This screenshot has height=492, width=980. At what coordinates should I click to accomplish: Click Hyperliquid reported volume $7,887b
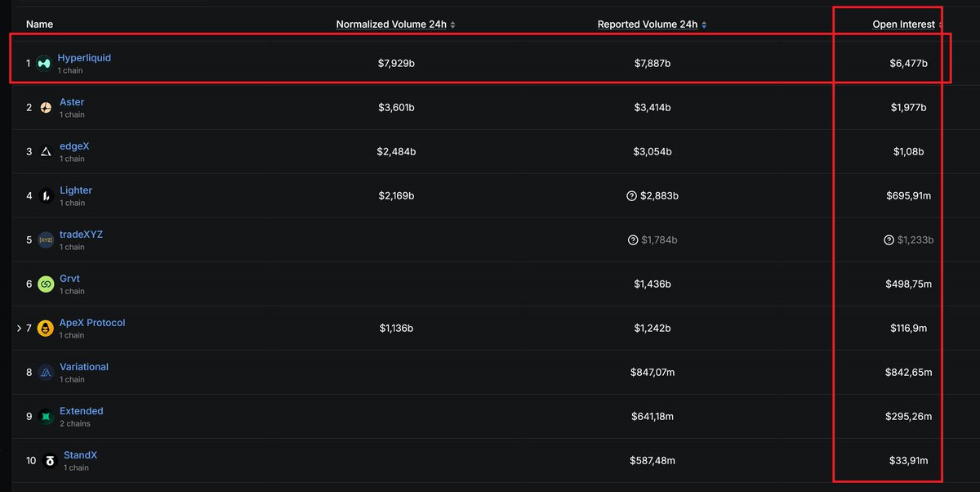pos(652,63)
